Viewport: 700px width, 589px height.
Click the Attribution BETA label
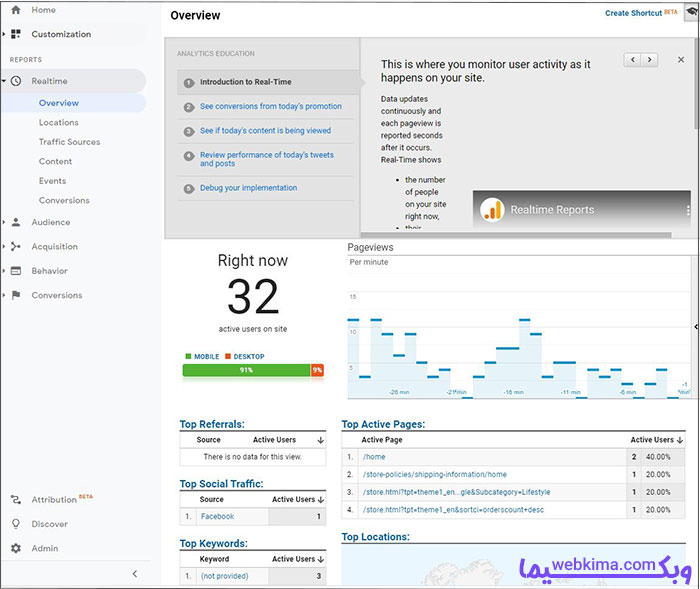[x=86, y=497]
